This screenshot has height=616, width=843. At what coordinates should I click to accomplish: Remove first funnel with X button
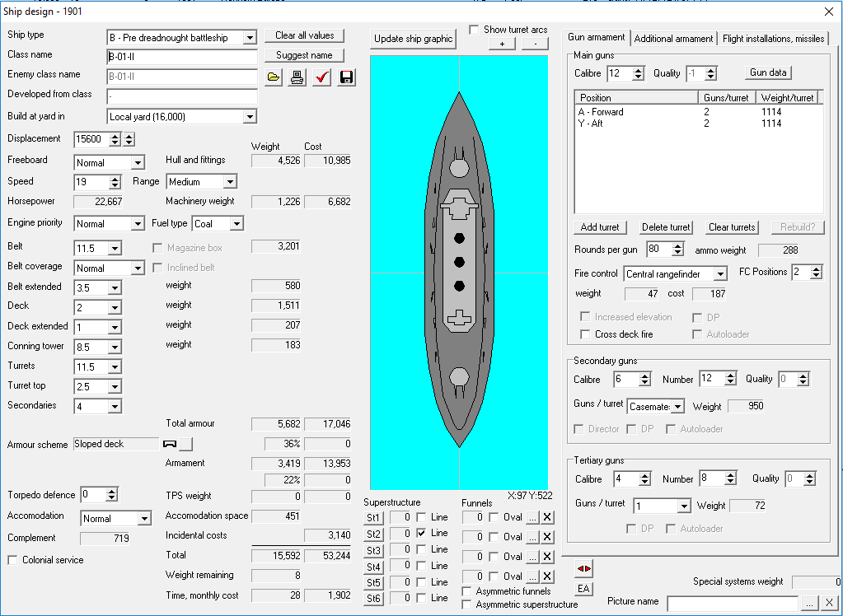548,517
